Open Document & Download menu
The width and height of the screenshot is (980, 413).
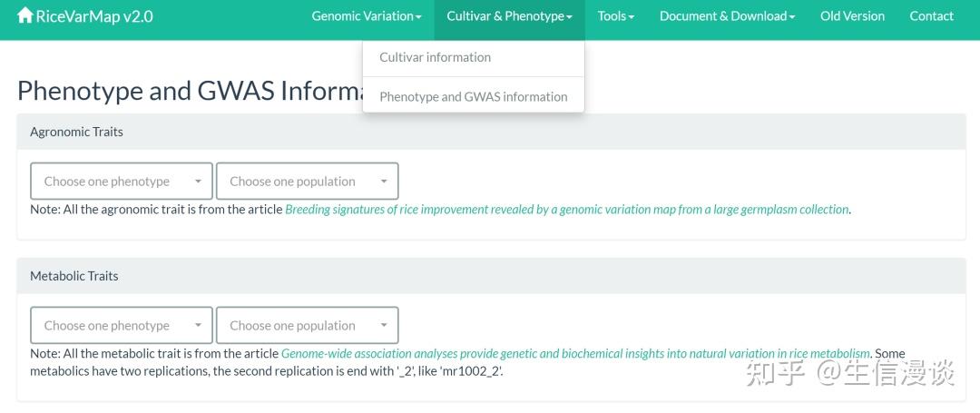[x=727, y=16]
